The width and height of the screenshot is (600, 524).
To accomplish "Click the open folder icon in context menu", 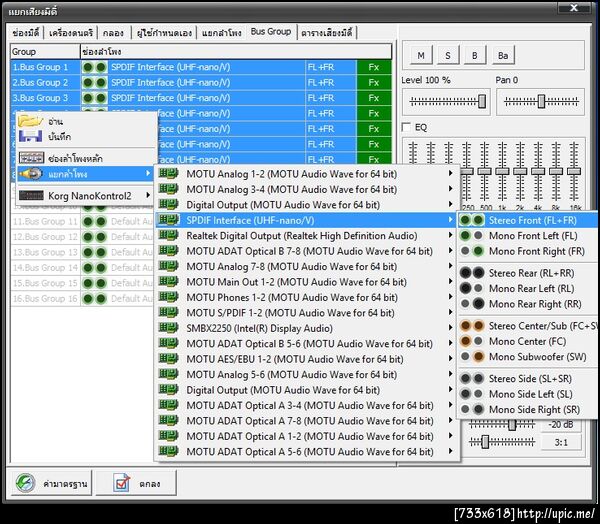I will click(x=30, y=121).
